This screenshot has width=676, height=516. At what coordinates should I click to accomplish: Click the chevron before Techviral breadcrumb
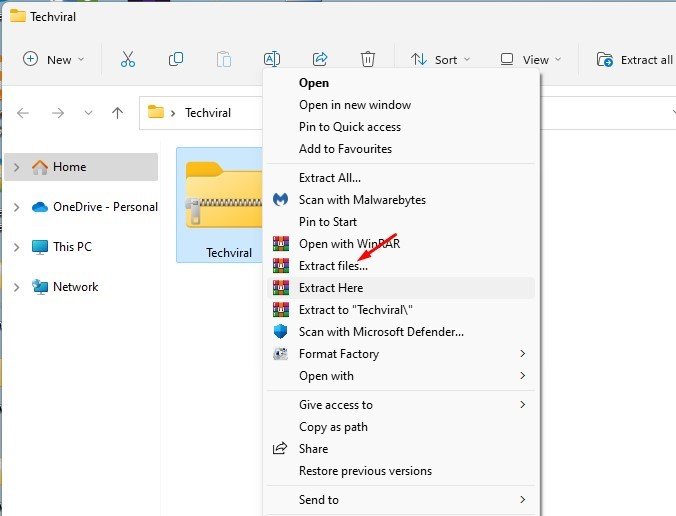coord(173,113)
